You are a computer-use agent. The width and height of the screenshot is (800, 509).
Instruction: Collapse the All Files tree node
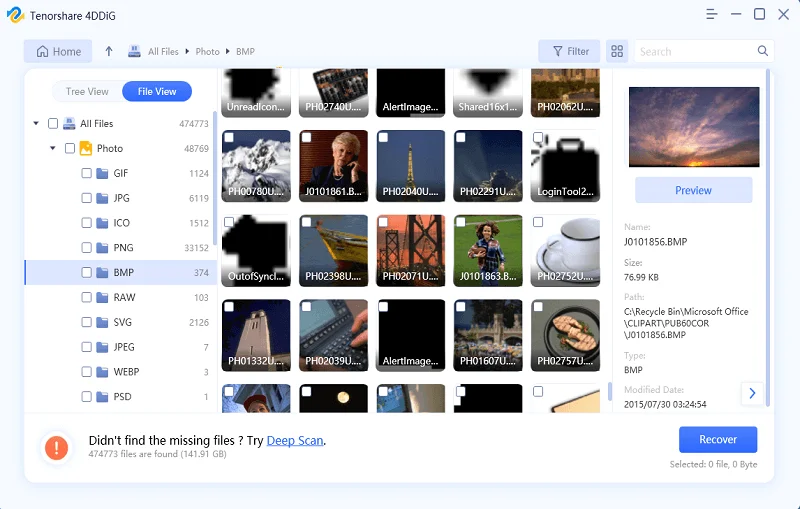36,123
